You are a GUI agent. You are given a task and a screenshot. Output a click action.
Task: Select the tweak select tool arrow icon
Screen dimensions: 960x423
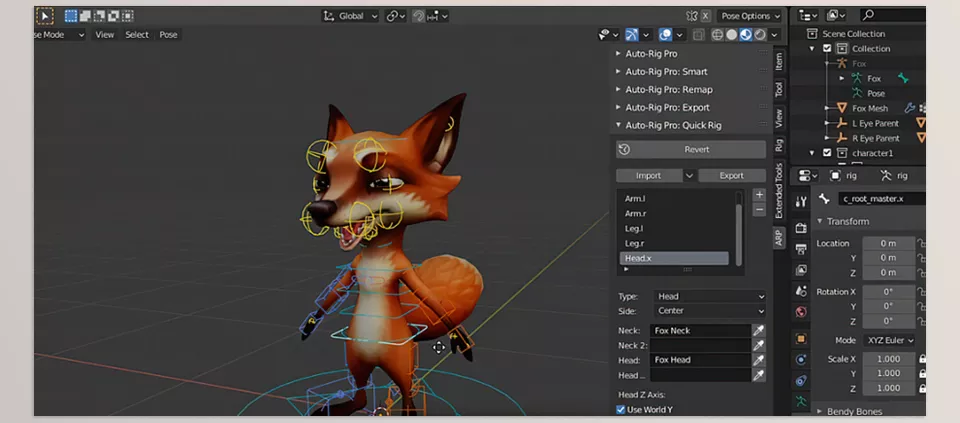pos(45,16)
